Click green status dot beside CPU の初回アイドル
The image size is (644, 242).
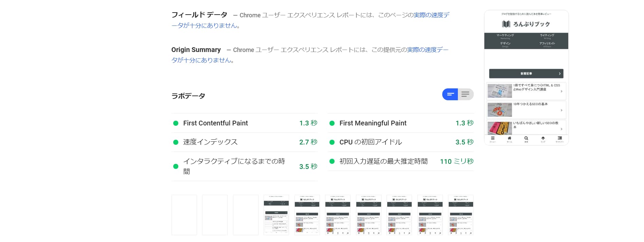tap(332, 142)
